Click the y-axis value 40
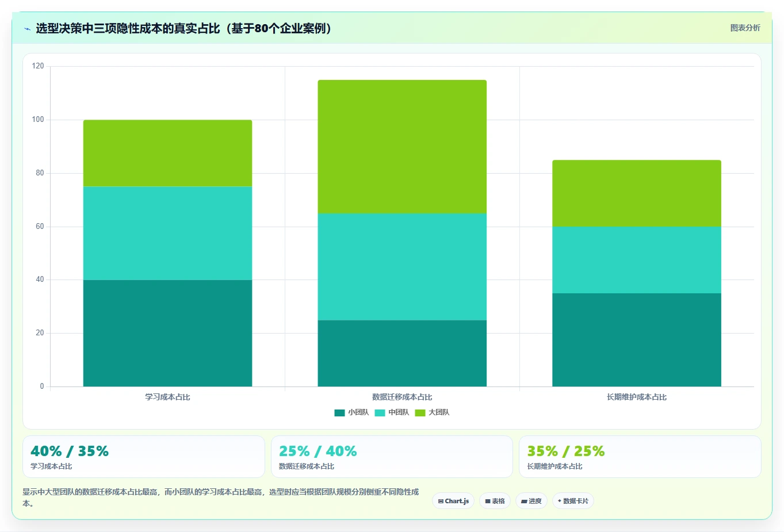Viewport: 784px width, 532px height. [40, 280]
